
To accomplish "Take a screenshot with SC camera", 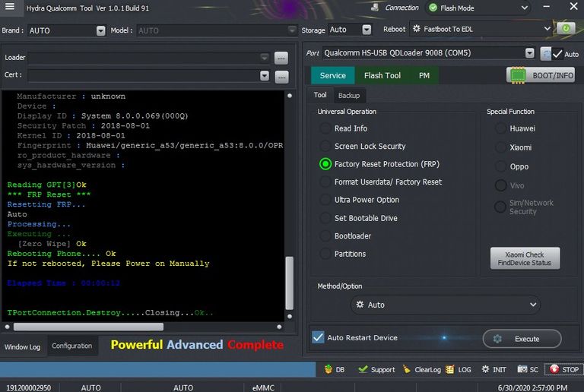I will 522,369.
